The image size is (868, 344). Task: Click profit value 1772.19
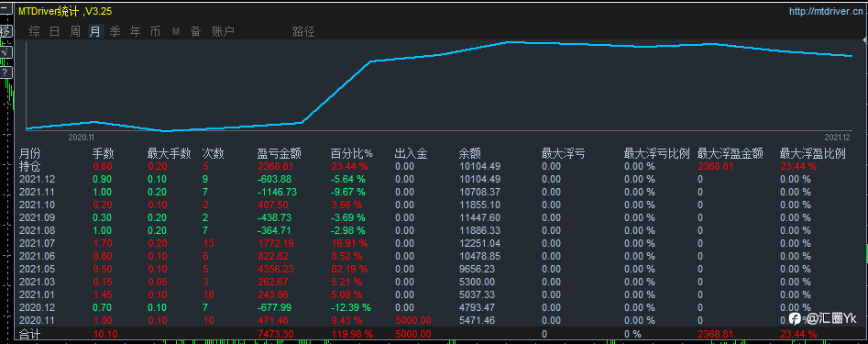[x=276, y=243]
